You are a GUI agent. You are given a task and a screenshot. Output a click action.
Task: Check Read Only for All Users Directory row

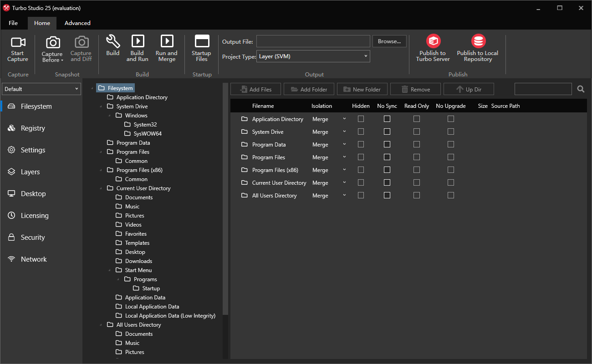(417, 195)
